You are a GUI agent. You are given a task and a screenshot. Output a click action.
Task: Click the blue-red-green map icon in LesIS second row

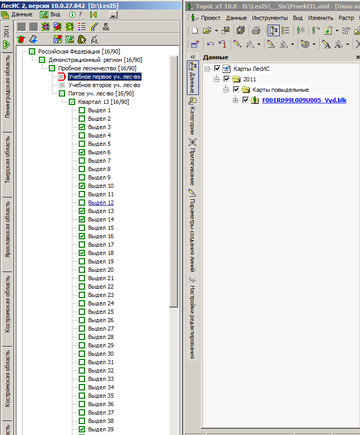pyautogui.click(x=57, y=27)
